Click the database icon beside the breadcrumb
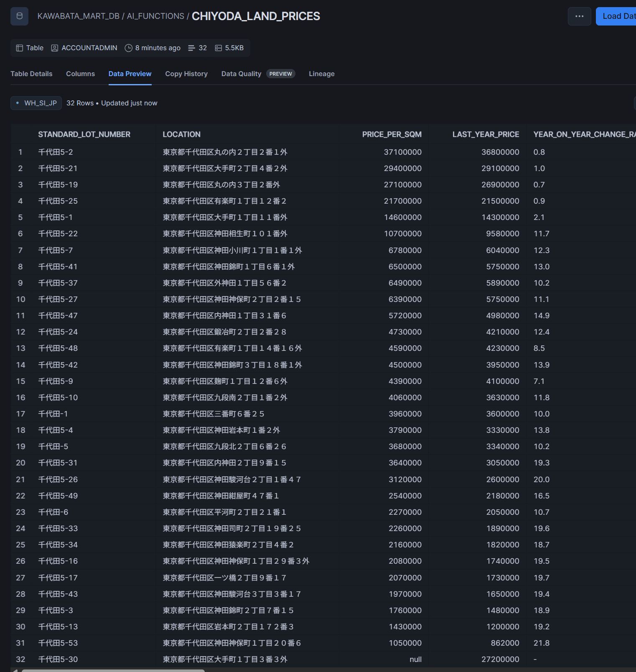 [19, 16]
